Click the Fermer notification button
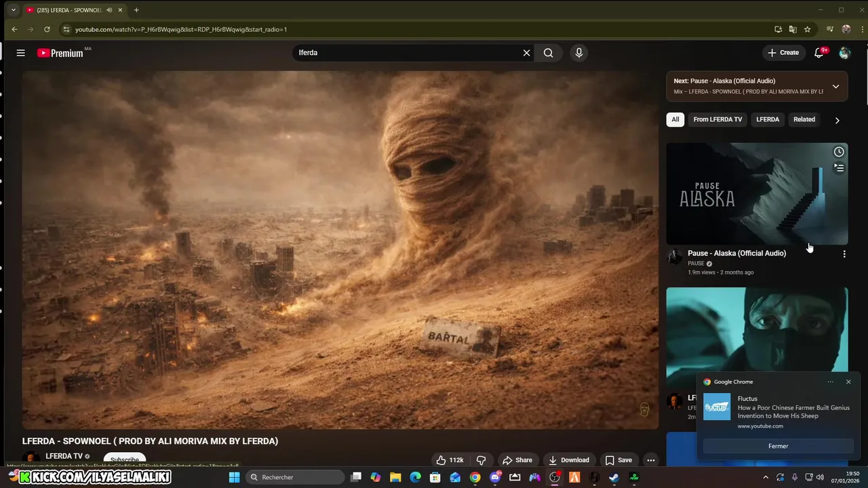Viewport: 868px width, 488px height. 778,446
